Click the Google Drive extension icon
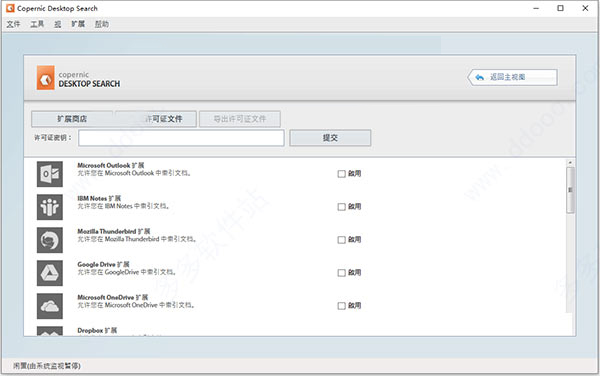600x376 pixels. (50, 273)
